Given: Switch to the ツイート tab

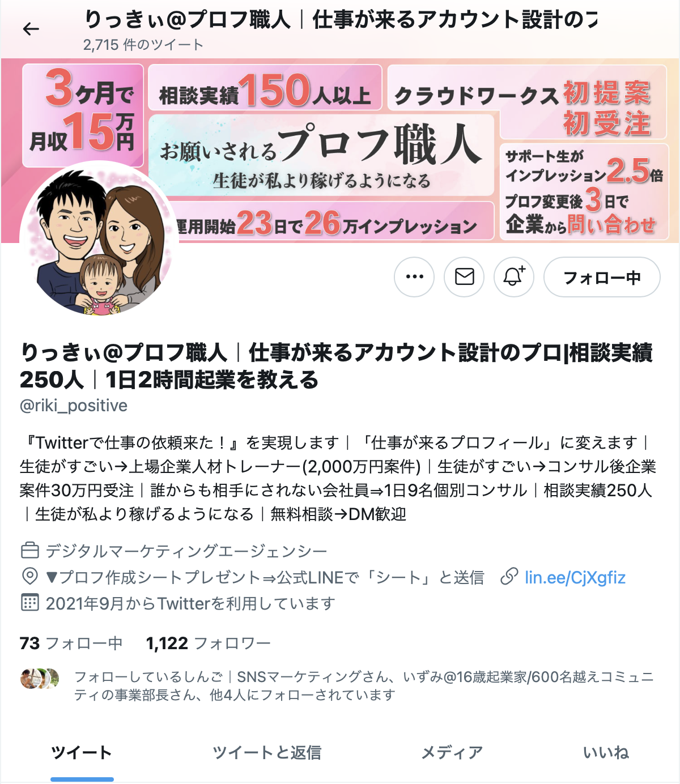Looking at the screenshot, I should (x=82, y=753).
